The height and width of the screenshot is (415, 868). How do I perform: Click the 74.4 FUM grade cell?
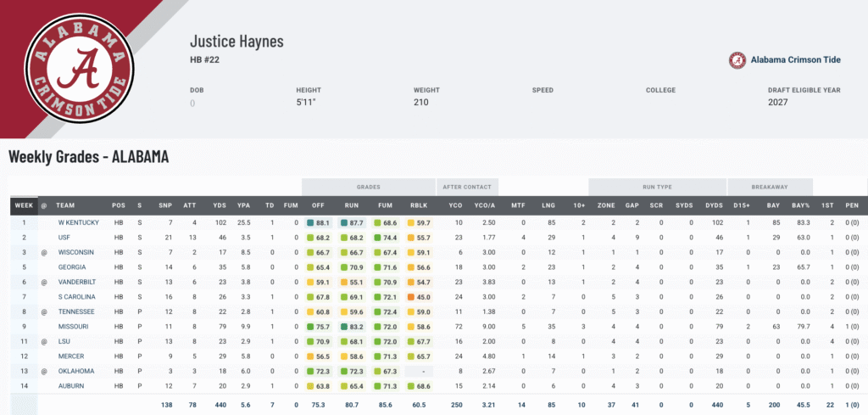pos(386,238)
